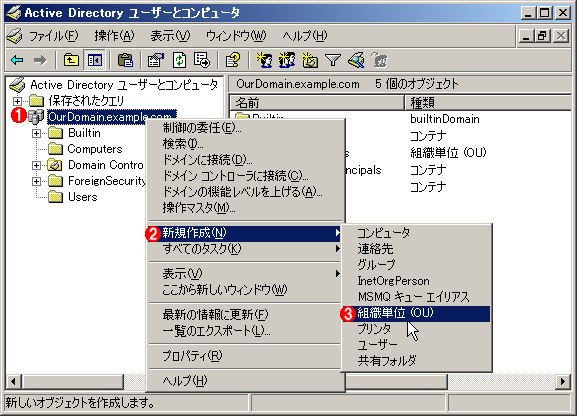Click the Help question mark toolbar icon
This screenshot has width=577, height=416.
[233, 60]
